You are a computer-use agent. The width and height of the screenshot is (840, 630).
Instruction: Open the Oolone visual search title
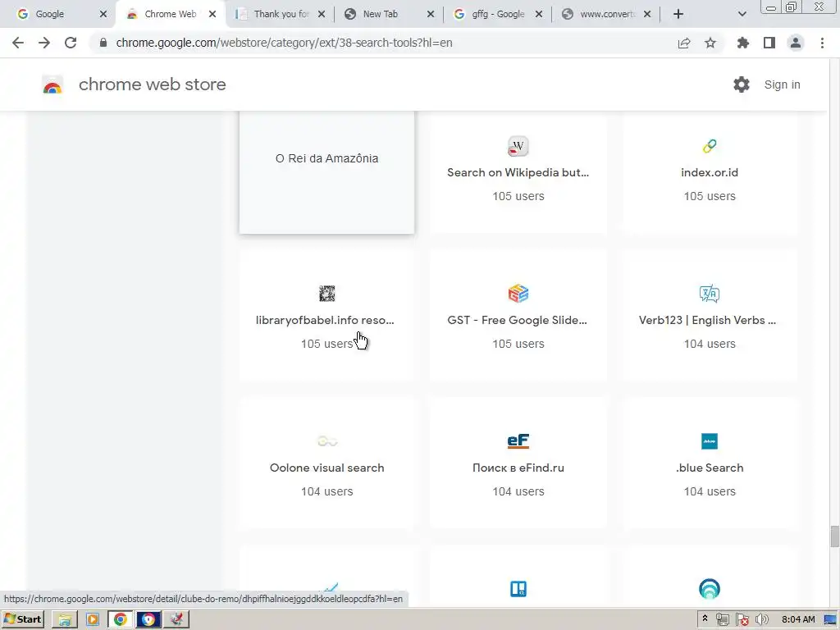tap(326, 468)
